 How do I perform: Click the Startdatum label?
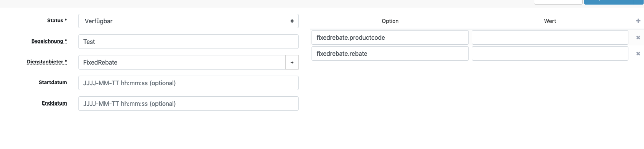[x=53, y=82]
